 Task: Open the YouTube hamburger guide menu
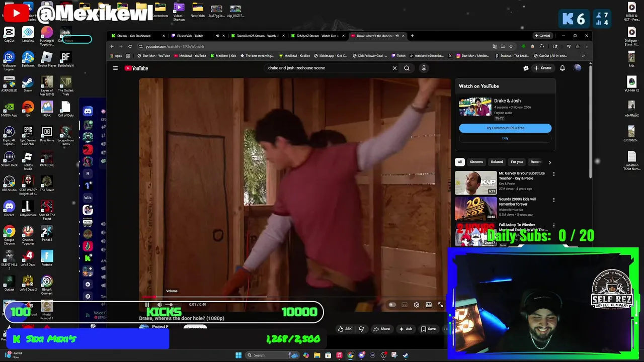pyautogui.click(x=115, y=68)
